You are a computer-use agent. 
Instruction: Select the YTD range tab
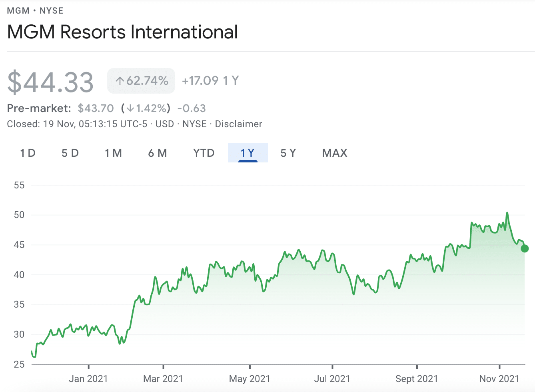[204, 153]
